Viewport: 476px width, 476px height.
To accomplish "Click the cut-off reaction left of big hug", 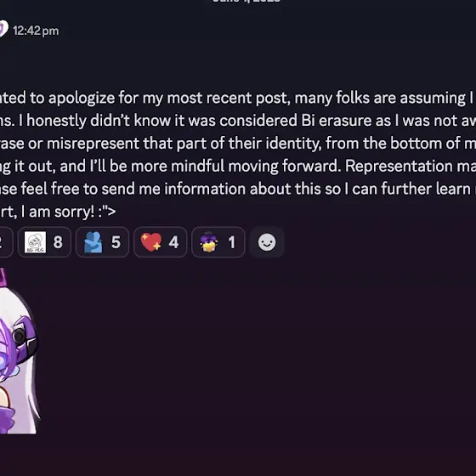I will pyautogui.click(x=5, y=242).
